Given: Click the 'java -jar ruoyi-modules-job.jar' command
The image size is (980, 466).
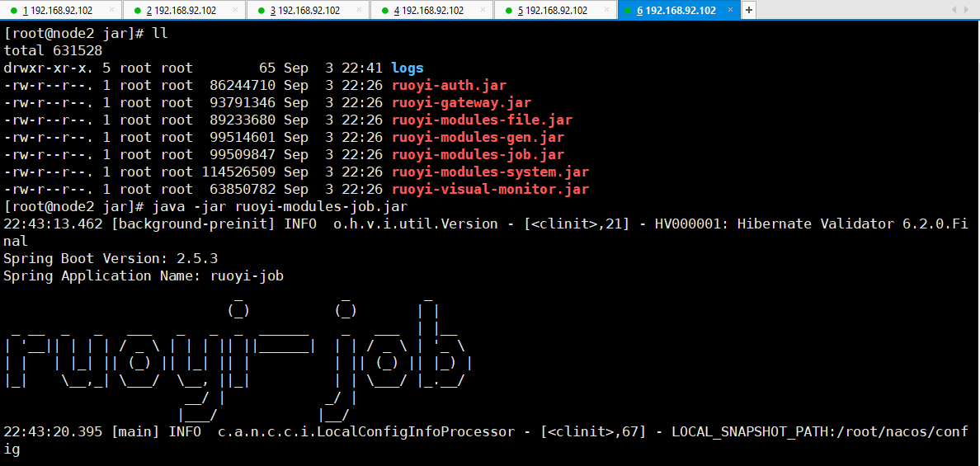Looking at the screenshot, I should [x=280, y=206].
